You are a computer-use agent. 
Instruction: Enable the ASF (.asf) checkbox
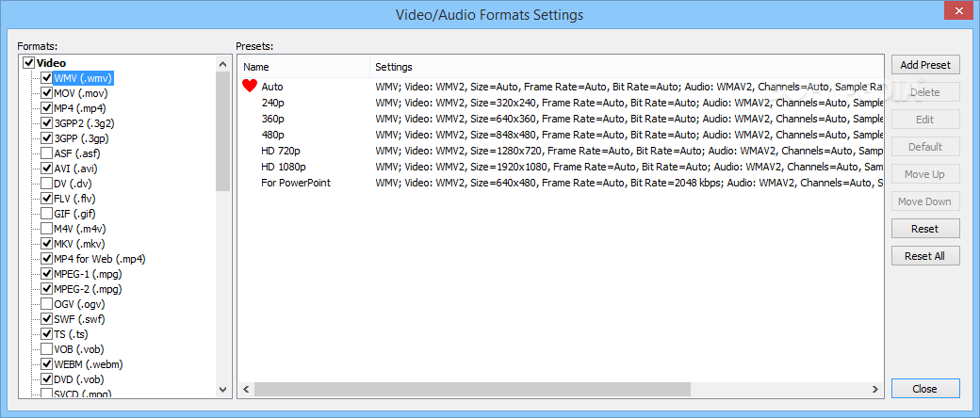46,153
